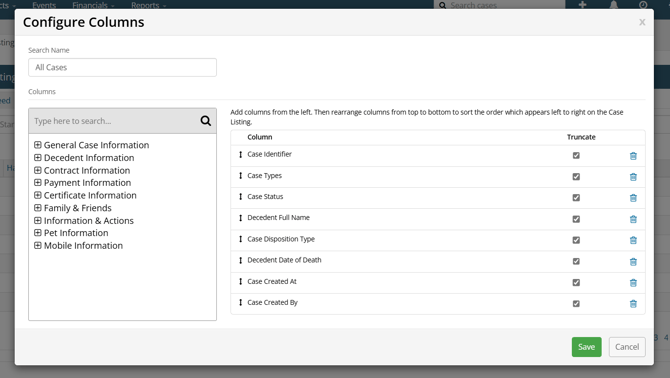
Task: Delete the Case Identifier column
Action: (633, 156)
